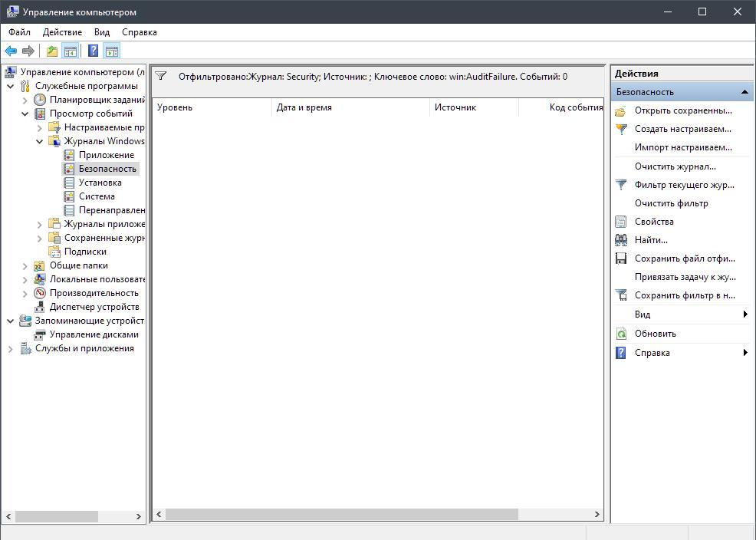The width and height of the screenshot is (756, 540).
Task: Open the Вид menu in menu bar
Action: [102, 32]
